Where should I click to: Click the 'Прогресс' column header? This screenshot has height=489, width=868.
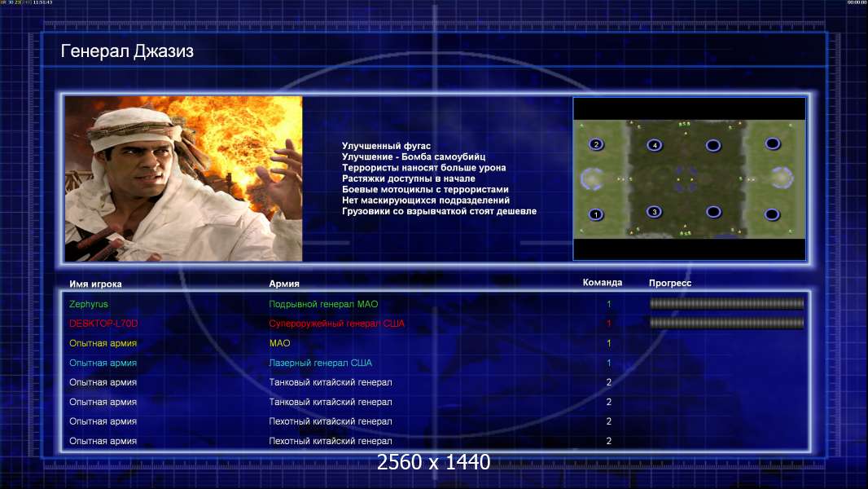pos(670,283)
